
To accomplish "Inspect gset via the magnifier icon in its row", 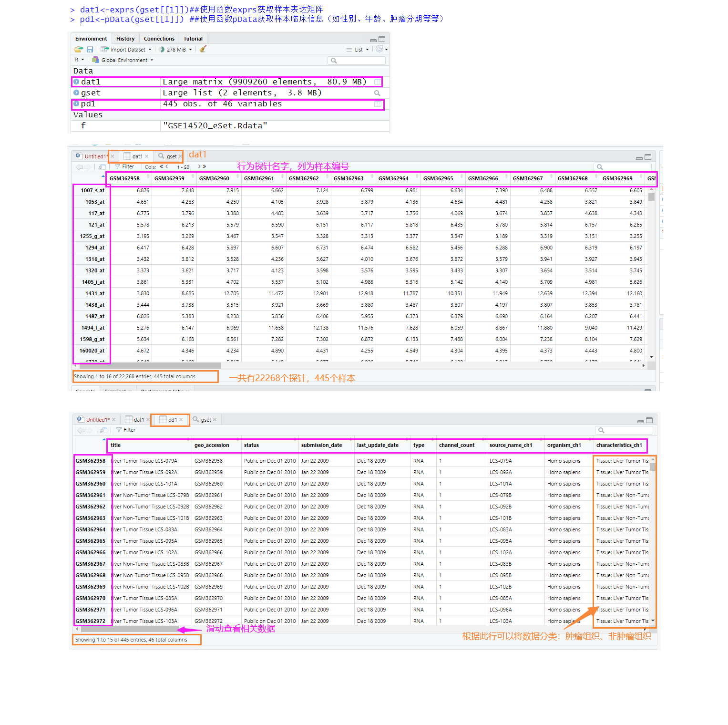I will click(377, 93).
